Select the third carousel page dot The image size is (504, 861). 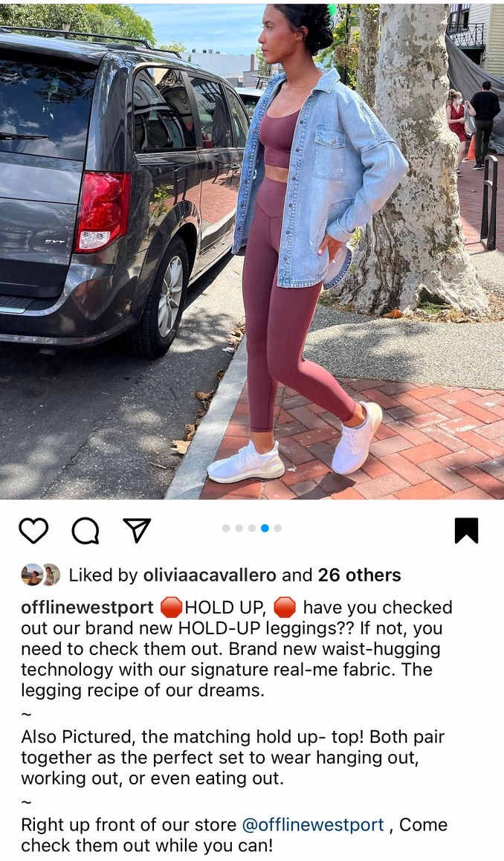point(251,528)
